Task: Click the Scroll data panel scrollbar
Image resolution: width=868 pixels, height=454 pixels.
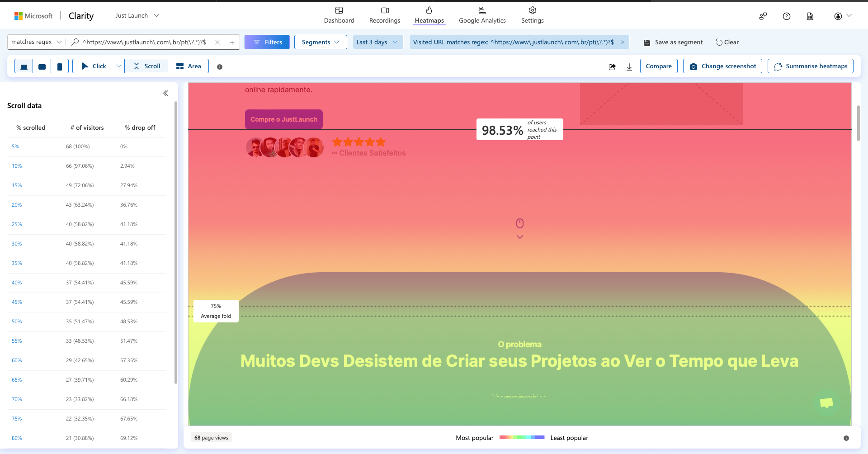Action: click(176, 243)
